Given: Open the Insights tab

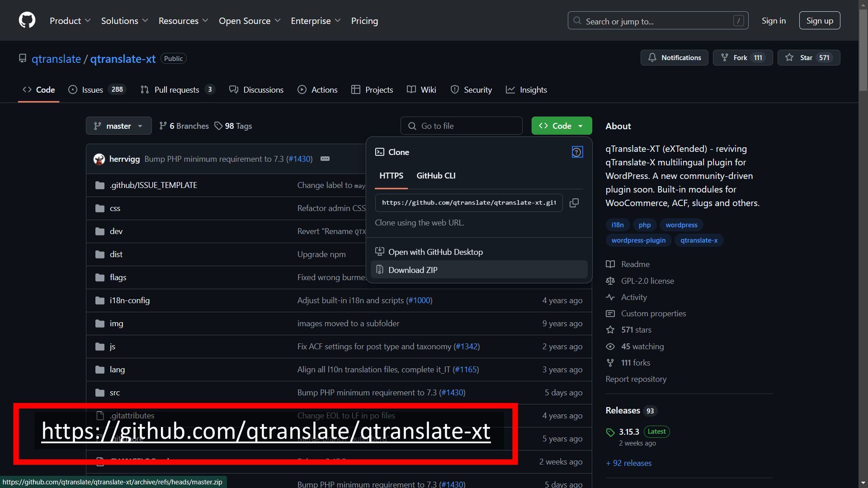Looking at the screenshot, I should coord(526,90).
